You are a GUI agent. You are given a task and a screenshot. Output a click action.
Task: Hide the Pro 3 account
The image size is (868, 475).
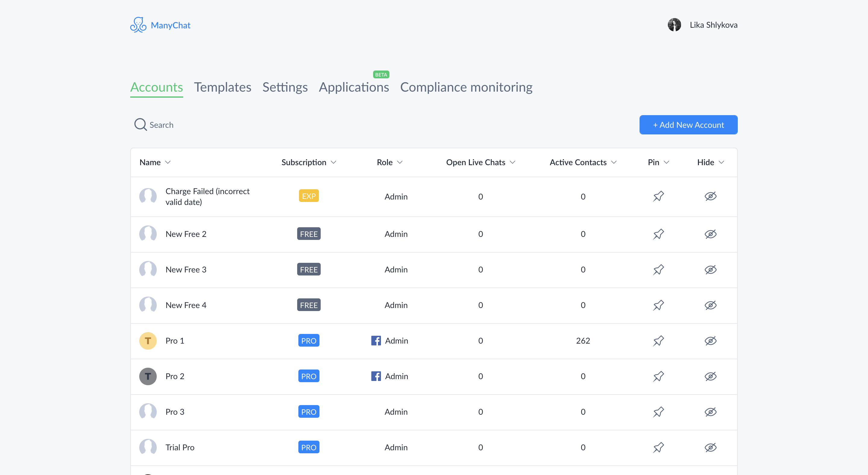pyautogui.click(x=710, y=412)
